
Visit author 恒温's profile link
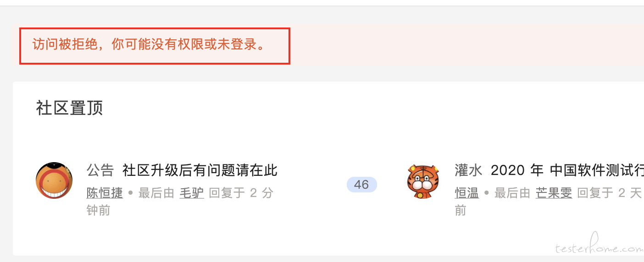[x=467, y=193]
